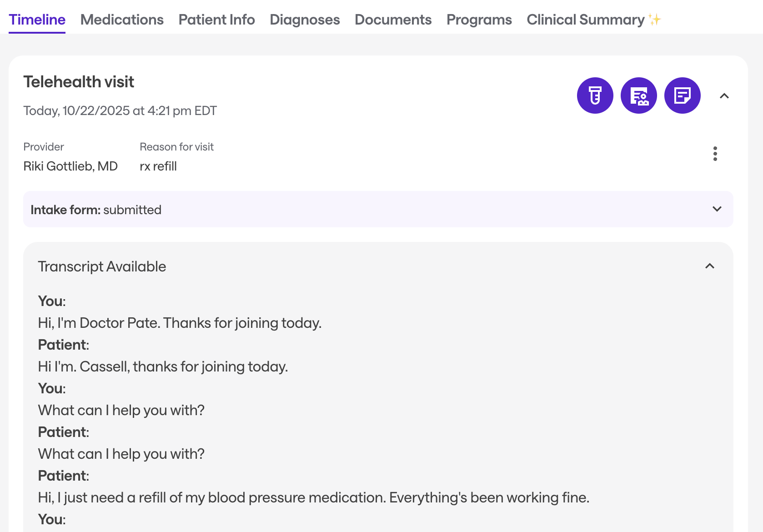Click the rx refill reason text
This screenshot has height=532, width=763.
(158, 166)
